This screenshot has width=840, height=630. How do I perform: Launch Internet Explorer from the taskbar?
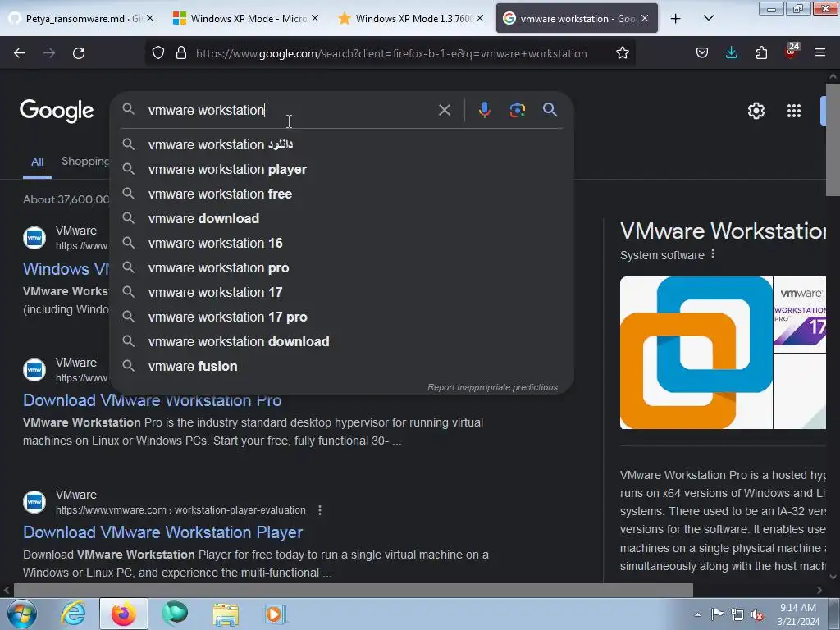pyautogui.click(x=73, y=614)
